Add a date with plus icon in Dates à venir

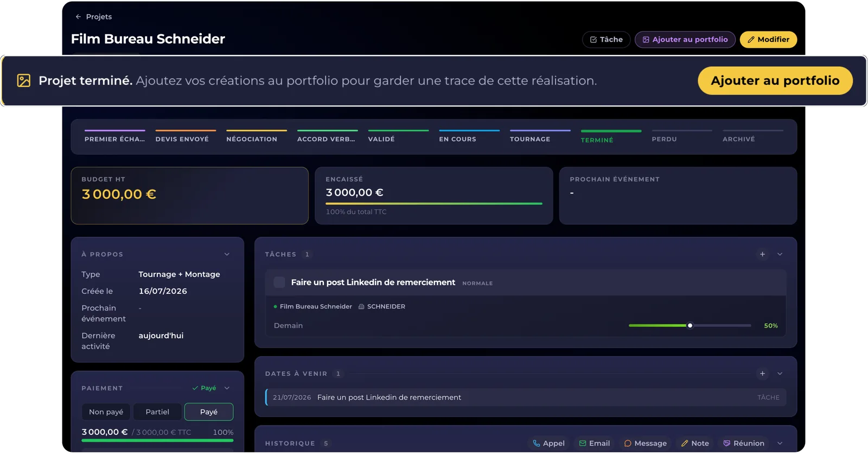coord(762,374)
